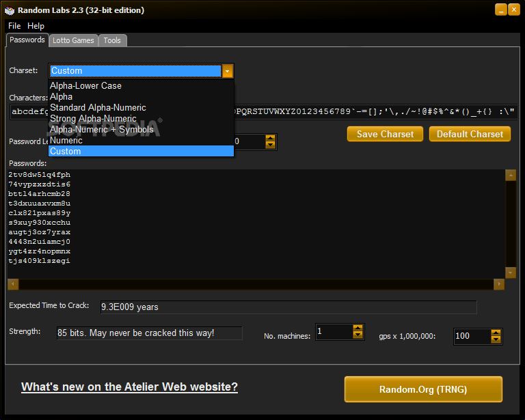Image resolution: width=525 pixels, height=420 pixels.
Task: Click password s9xuy930xcchu
Action: coord(39,223)
